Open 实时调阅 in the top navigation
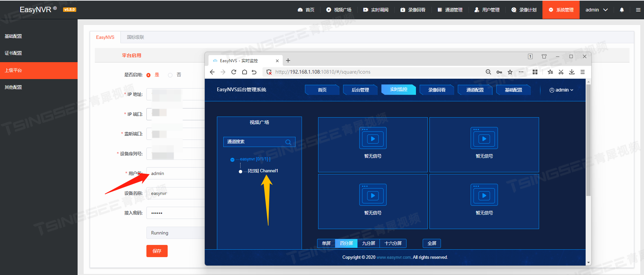Viewport: 644px width, 275px height. pyautogui.click(x=376, y=10)
